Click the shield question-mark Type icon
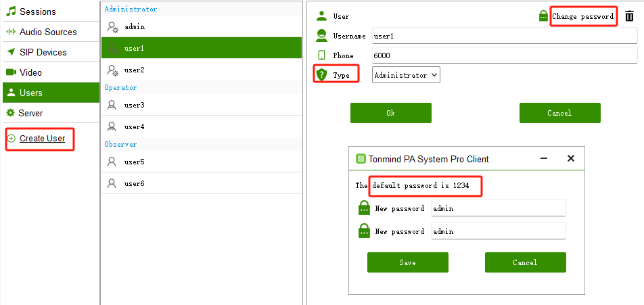Image resolution: width=644 pixels, height=305 pixels. 321,74
